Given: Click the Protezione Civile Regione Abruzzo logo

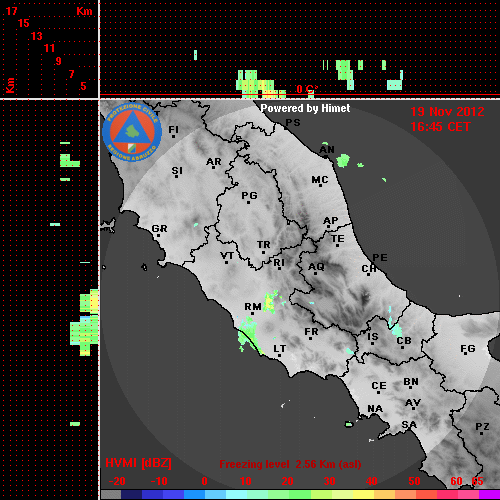Looking at the screenshot, I should tap(132, 132).
